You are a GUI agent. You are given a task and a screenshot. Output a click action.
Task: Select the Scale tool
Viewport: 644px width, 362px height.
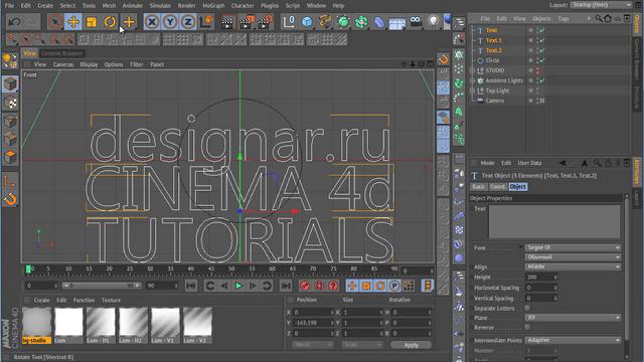tap(91, 22)
